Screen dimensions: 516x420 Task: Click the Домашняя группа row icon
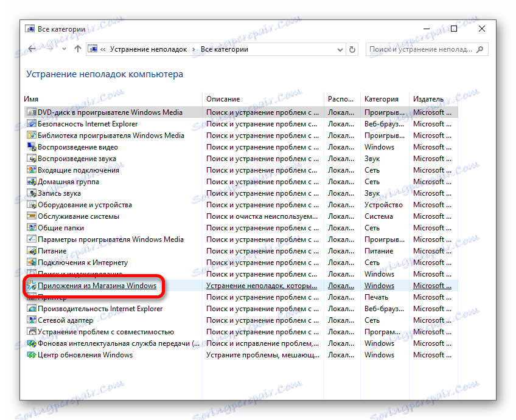click(31, 181)
